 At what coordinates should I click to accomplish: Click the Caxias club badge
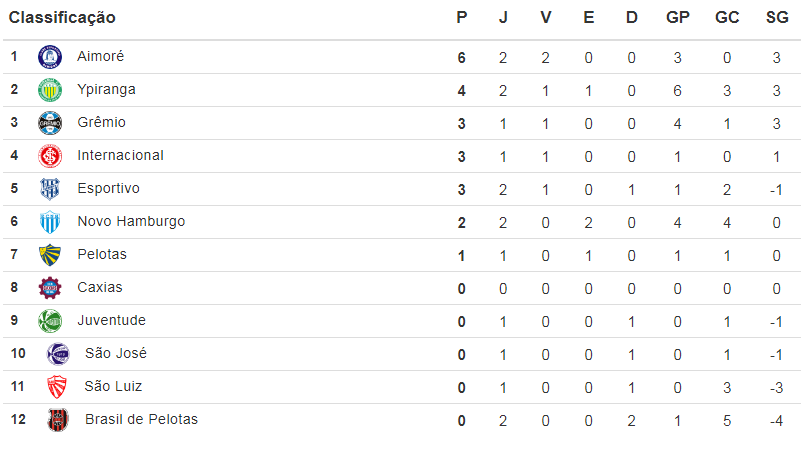coord(49,288)
